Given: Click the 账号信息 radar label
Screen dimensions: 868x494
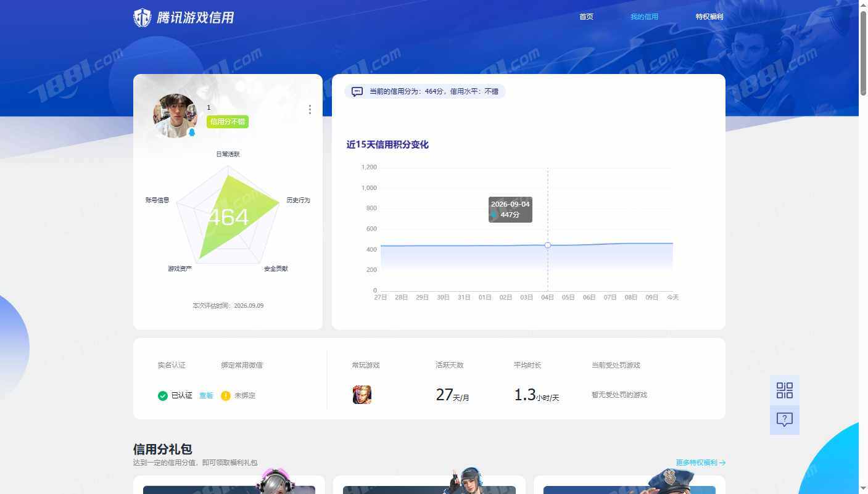Looking at the screenshot, I should [157, 200].
